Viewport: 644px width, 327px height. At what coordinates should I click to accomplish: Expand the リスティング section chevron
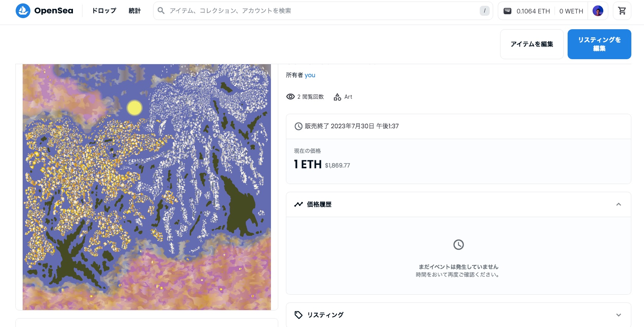tap(619, 315)
